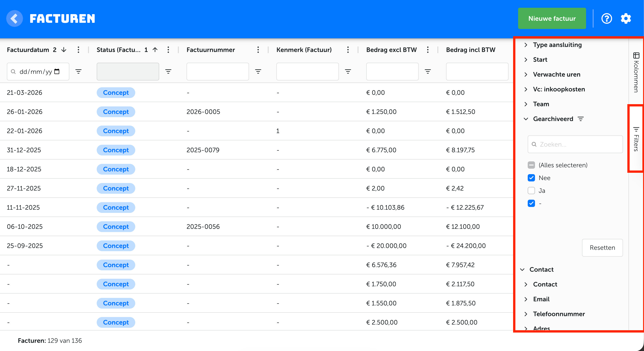Click amount € 12.100,00

(463, 227)
